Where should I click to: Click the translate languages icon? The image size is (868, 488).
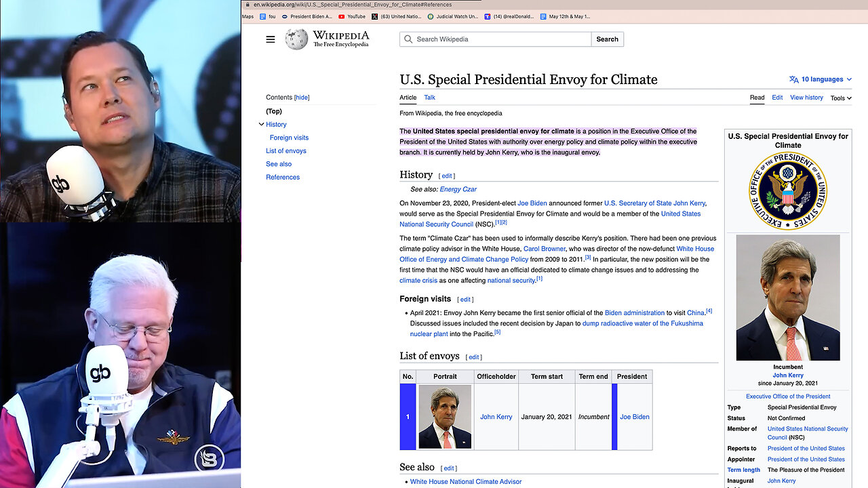click(794, 79)
